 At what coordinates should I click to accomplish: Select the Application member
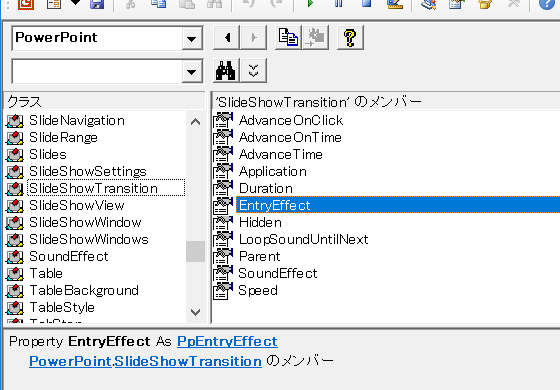coord(272,171)
